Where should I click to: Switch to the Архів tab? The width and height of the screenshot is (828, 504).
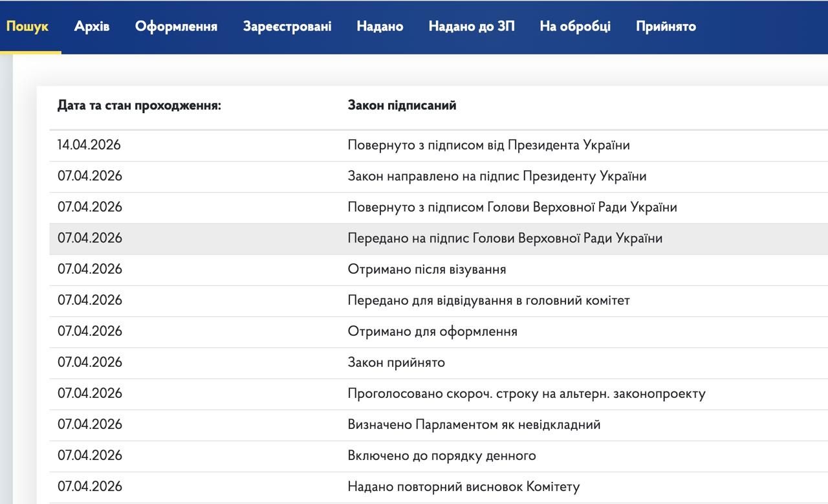(x=92, y=27)
